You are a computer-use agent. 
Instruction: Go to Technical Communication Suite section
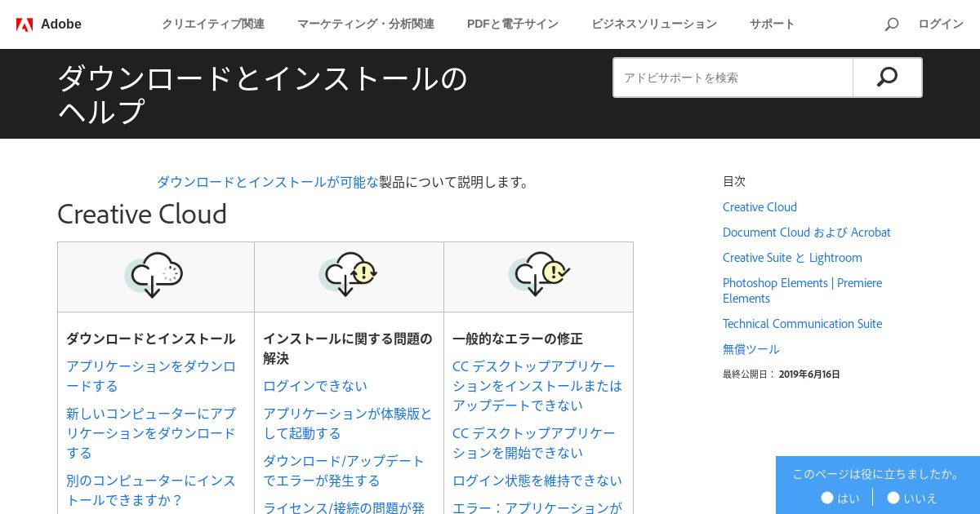tap(802, 324)
